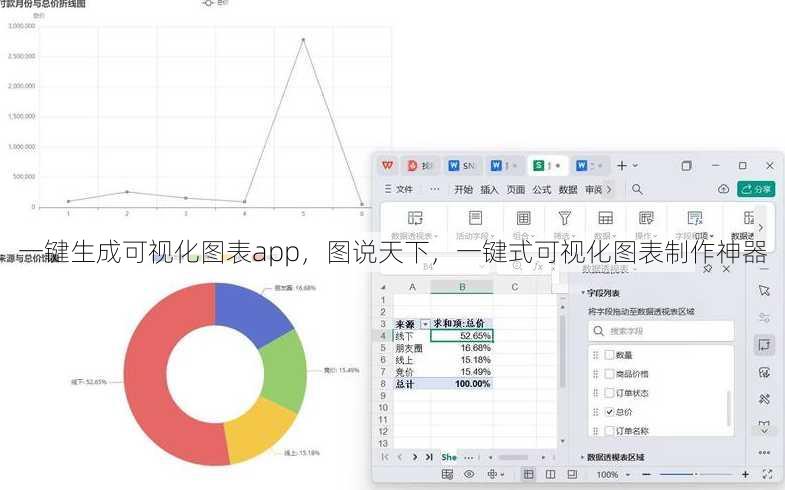Click the cloud upload sync icon

(x=723, y=189)
